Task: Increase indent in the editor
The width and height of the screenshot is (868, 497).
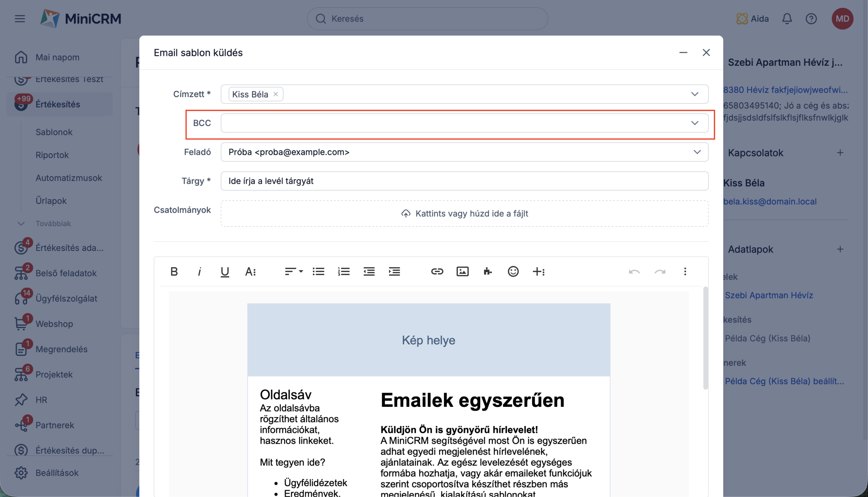Action: click(394, 271)
